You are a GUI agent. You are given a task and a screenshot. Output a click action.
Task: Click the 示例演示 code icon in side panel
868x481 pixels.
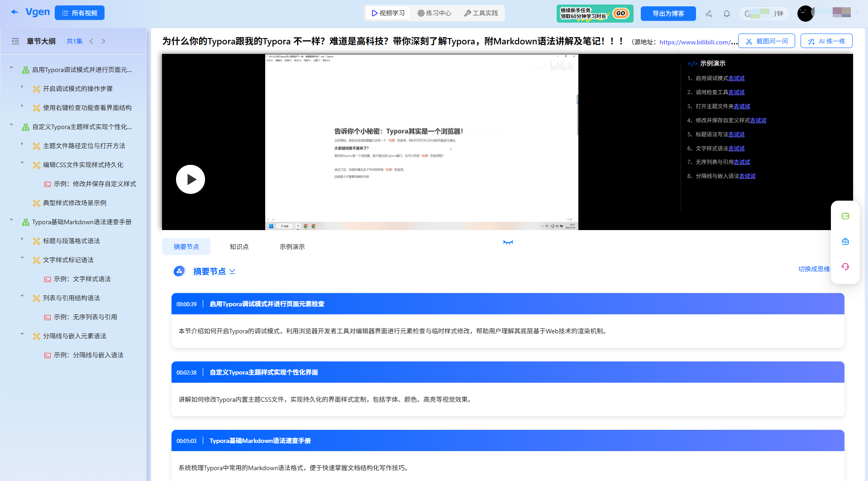[692, 64]
